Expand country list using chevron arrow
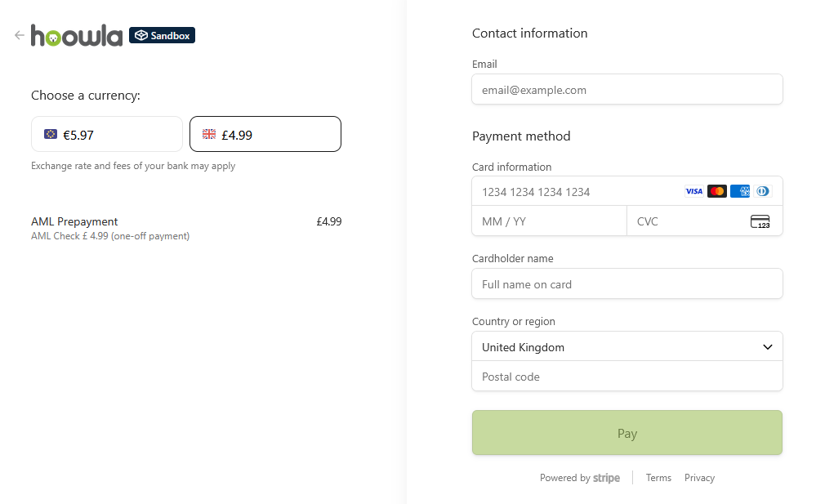Screen dimensions: 816x504 pos(767,346)
